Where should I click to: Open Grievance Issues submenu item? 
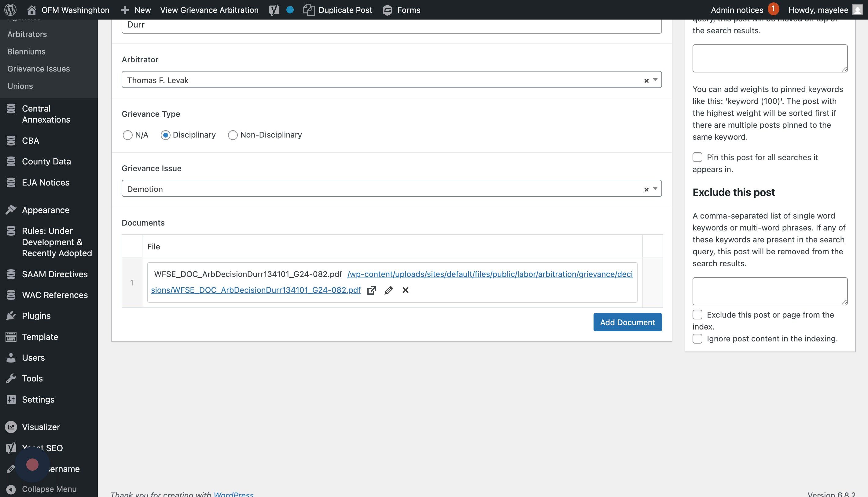pos(39,68)
